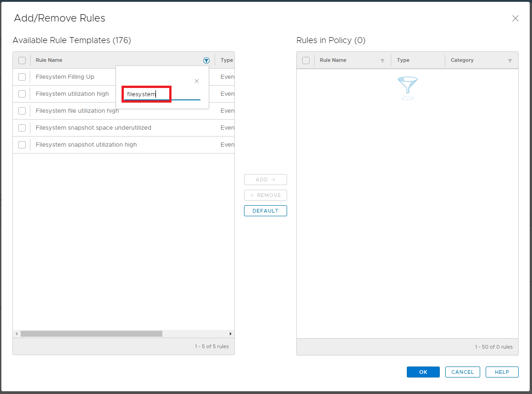This screenshot has width=532, height=394.
Task: Click the REMOVE button
Action: coord(266,195)
